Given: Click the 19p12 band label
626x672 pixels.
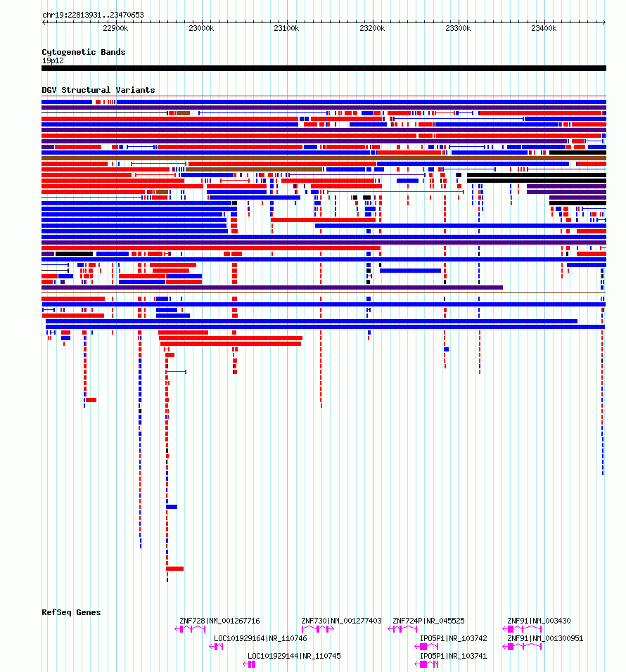Looking at the screenshot, I should (53, 61).
